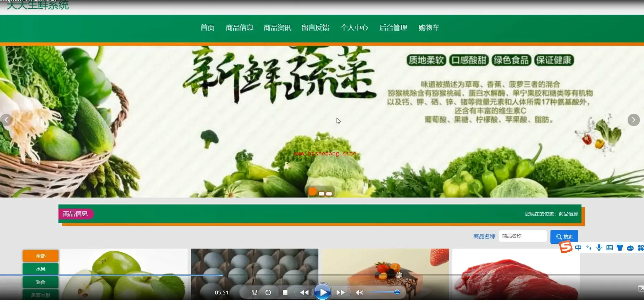
Task: Click the fast-forward button in the player
Action: tap(341, 292)
